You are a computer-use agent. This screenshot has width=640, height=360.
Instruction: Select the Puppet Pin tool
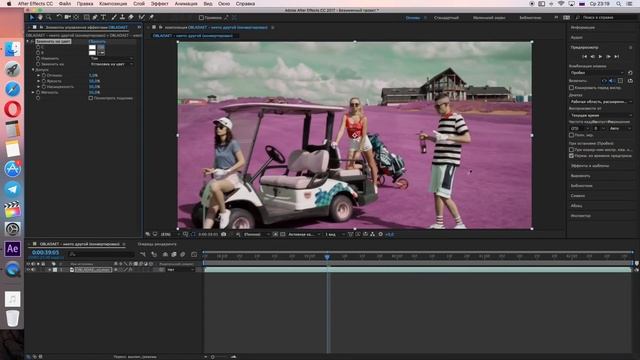(151, 17)
